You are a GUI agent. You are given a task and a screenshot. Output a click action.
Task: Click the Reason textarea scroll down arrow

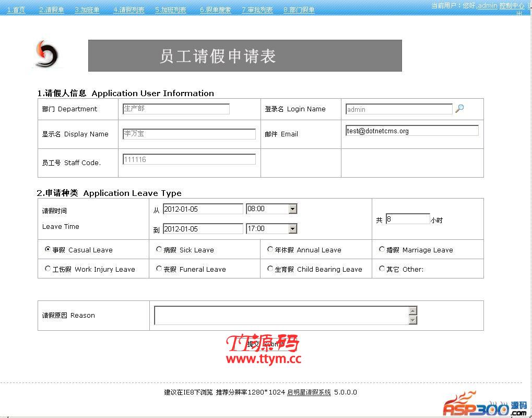click(413, 320)
